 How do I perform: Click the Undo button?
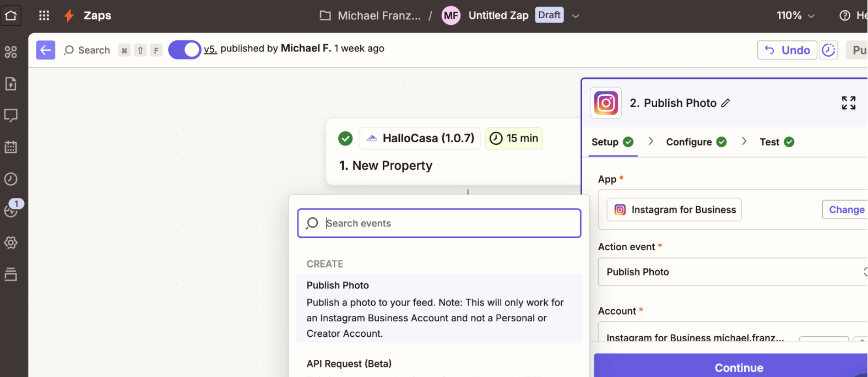coord(787,50)
